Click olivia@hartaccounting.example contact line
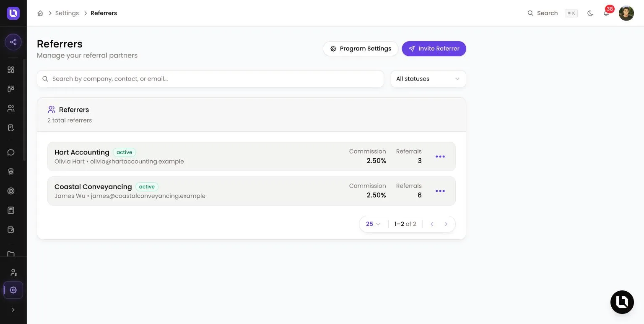The image size is (644, 324). pos(119,162)
